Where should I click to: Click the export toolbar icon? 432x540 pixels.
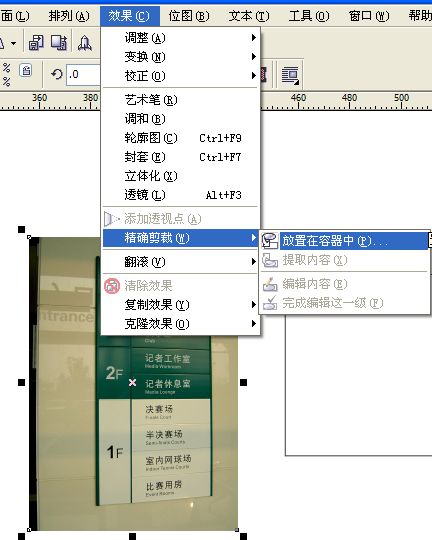(59, 43)
